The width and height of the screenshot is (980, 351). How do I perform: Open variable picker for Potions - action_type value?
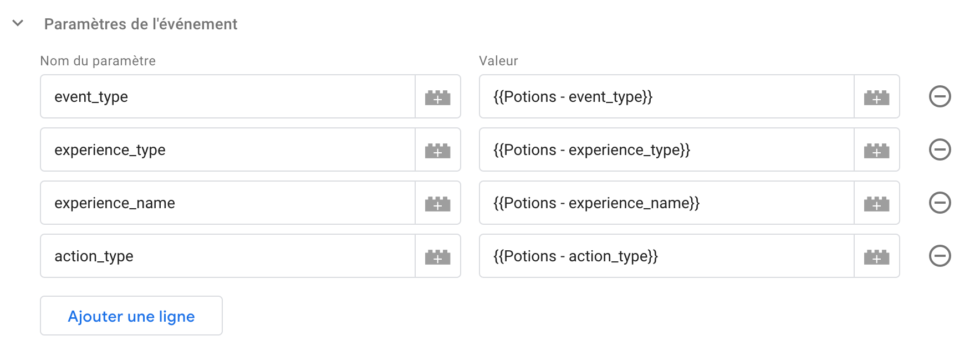(877, 256)
